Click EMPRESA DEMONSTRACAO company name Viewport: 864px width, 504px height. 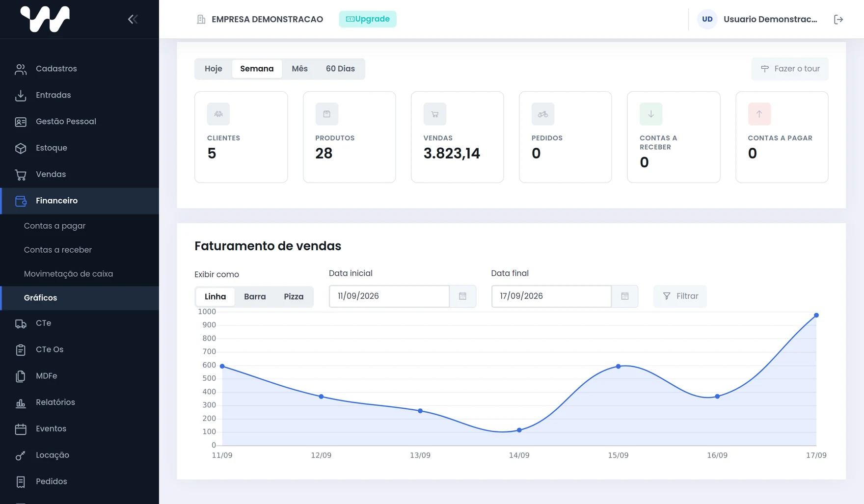268,19
